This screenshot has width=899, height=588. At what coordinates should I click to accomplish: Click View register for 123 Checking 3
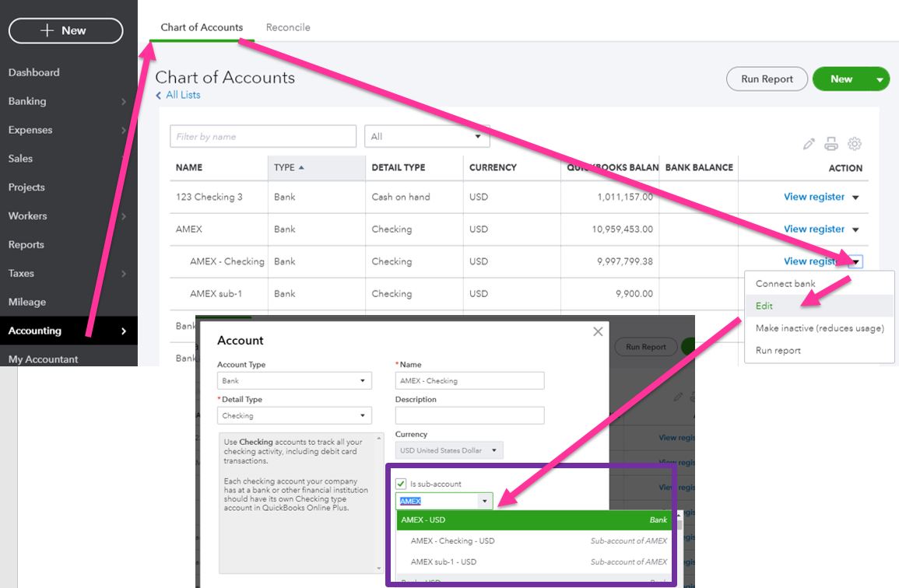[x=814, y=197]
